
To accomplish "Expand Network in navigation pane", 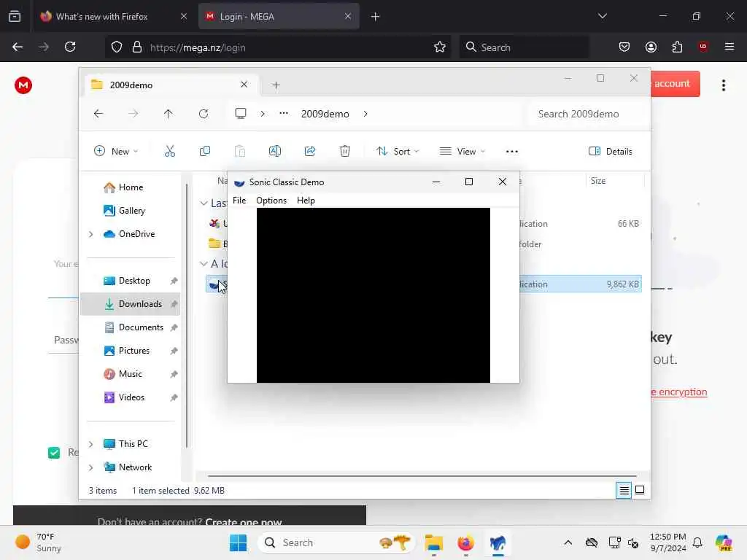I will 91,467.
